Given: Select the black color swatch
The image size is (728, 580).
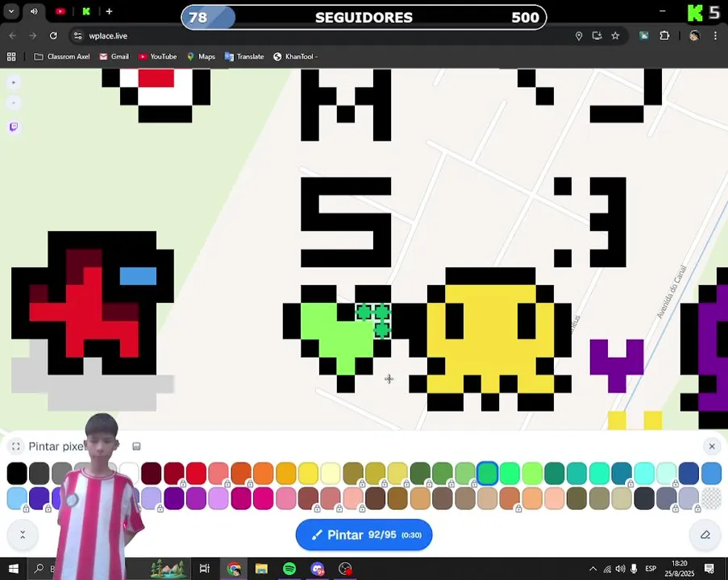Looking at the screenshot, I should [17, 474].
